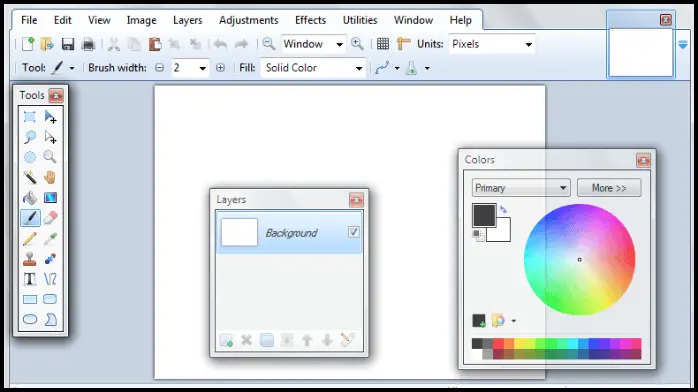Screen dimensions: 698x392
Task: Select the Rectangle Select tool
Action: click(x=30, y=117)
